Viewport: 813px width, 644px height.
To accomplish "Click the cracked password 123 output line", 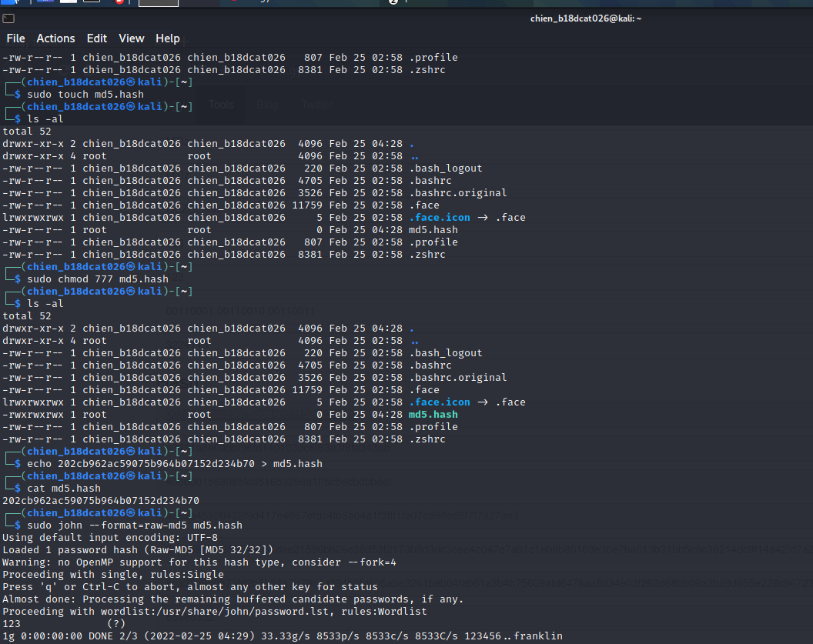I will point(12,624).
